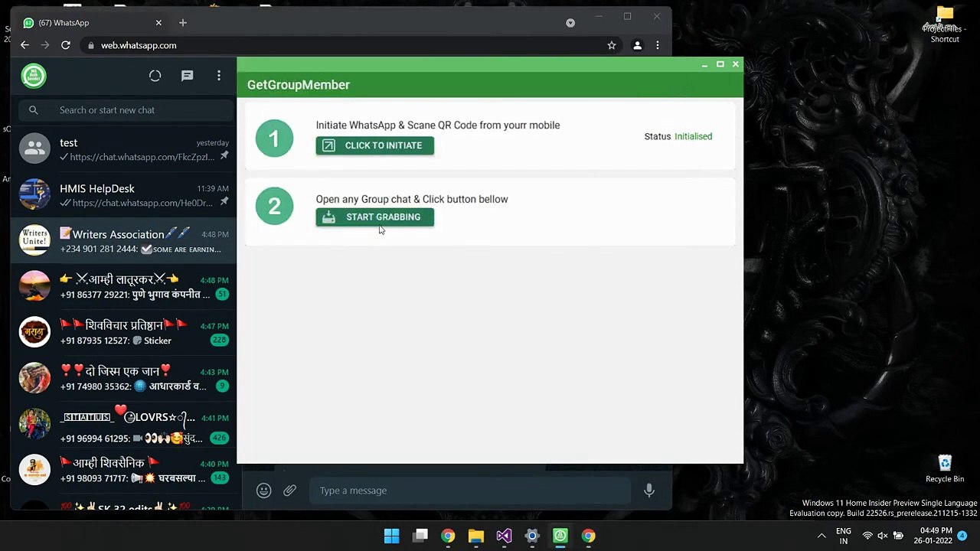Image resolution: width=980 pixels, height=551 pixels.
Task: Open the Writers Association chat
Action: coord(124,241)
